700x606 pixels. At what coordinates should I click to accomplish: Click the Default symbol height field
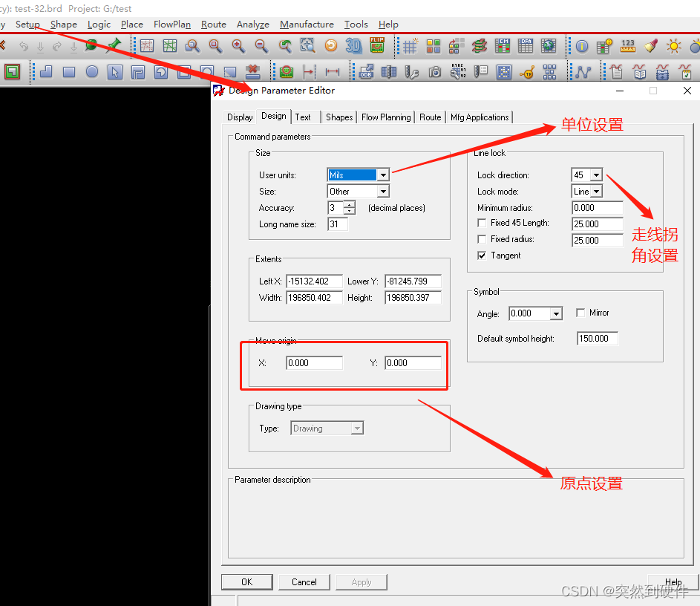[598, 339]
